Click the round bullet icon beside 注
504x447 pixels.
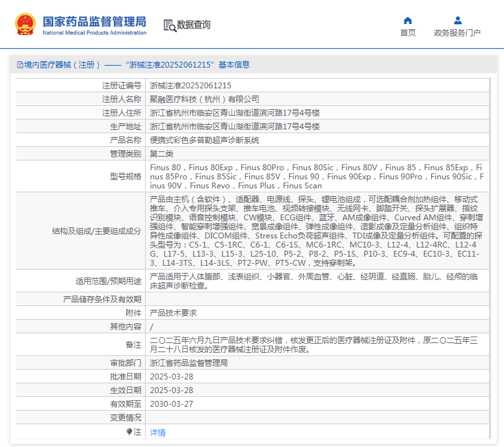(129, 431)
